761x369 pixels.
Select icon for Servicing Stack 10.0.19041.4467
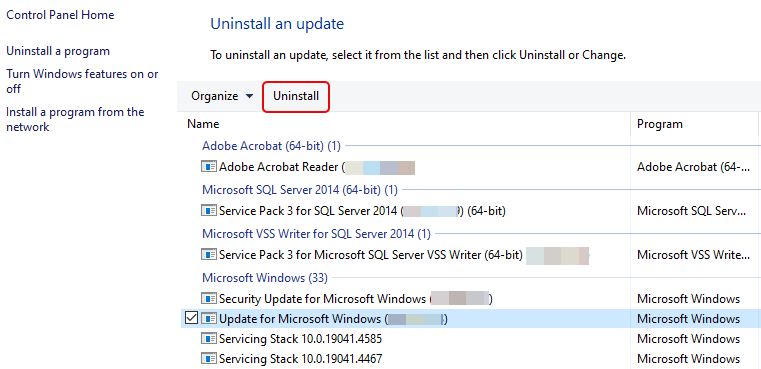[209, 359]
